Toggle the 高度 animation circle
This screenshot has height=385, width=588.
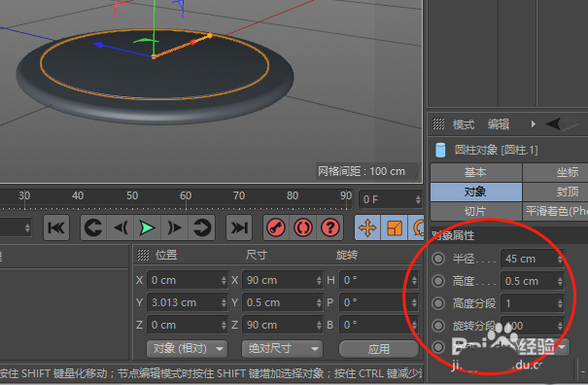[438, 281]
